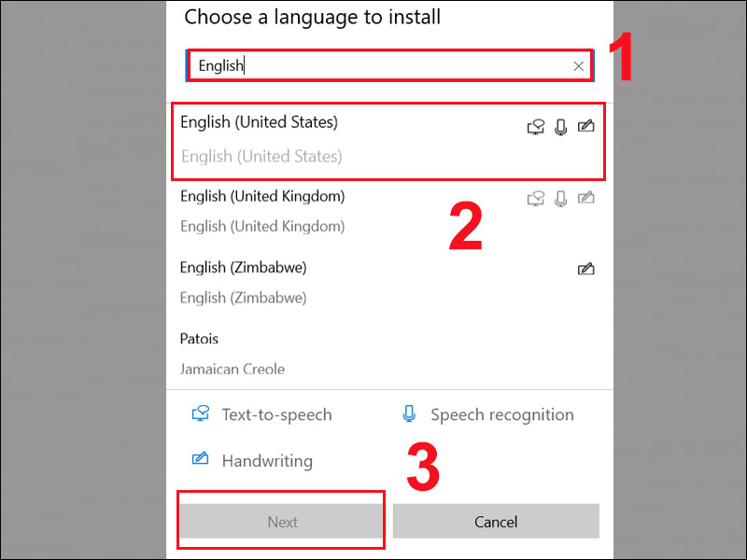Click the Handwriting icon for English (United Kingdom)

point(585,198)
